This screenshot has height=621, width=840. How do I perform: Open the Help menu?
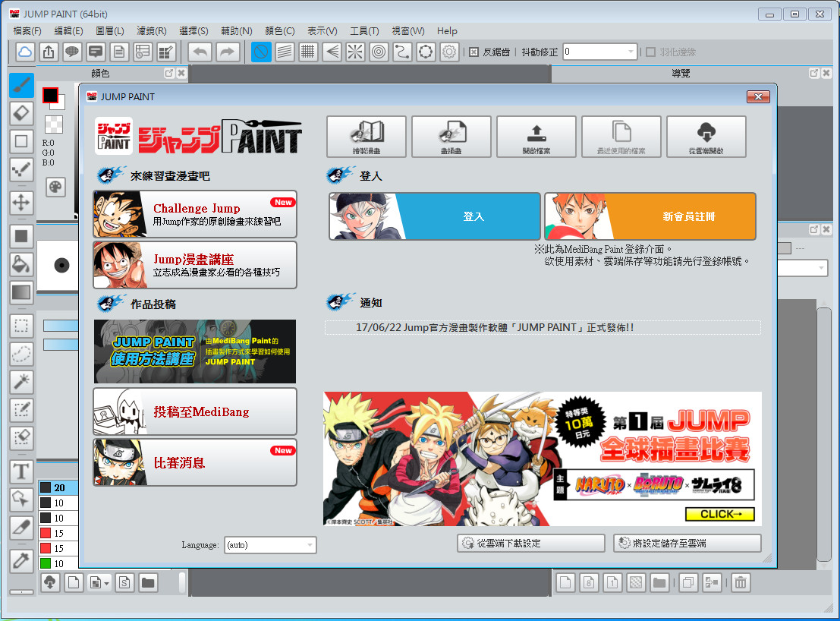(x=447, y=30)
